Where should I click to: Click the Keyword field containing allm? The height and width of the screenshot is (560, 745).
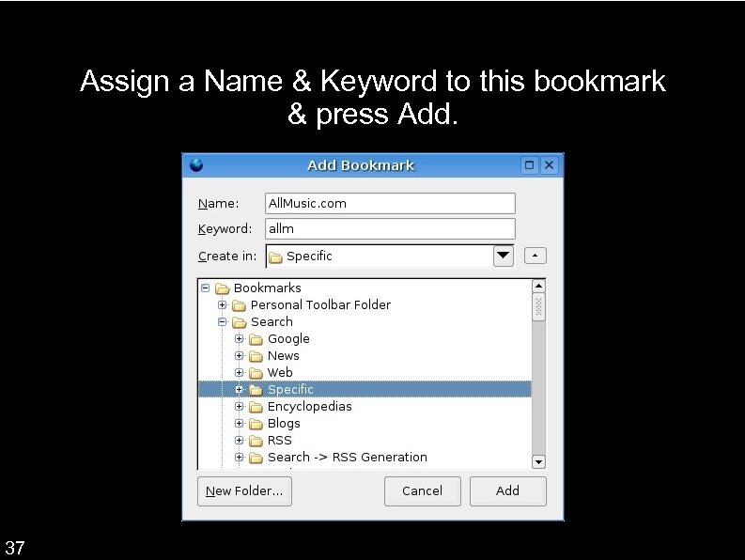(390, 228)
